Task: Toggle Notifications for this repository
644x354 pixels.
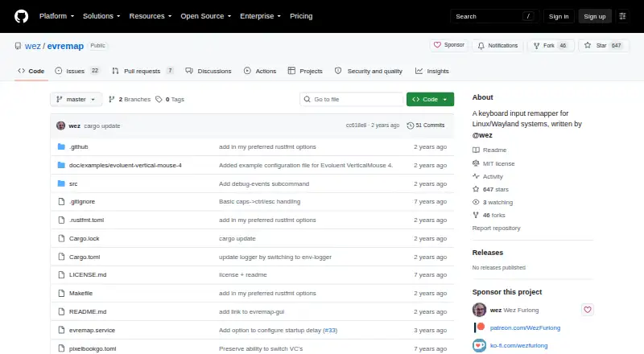Action: click(x=497, y=46)
